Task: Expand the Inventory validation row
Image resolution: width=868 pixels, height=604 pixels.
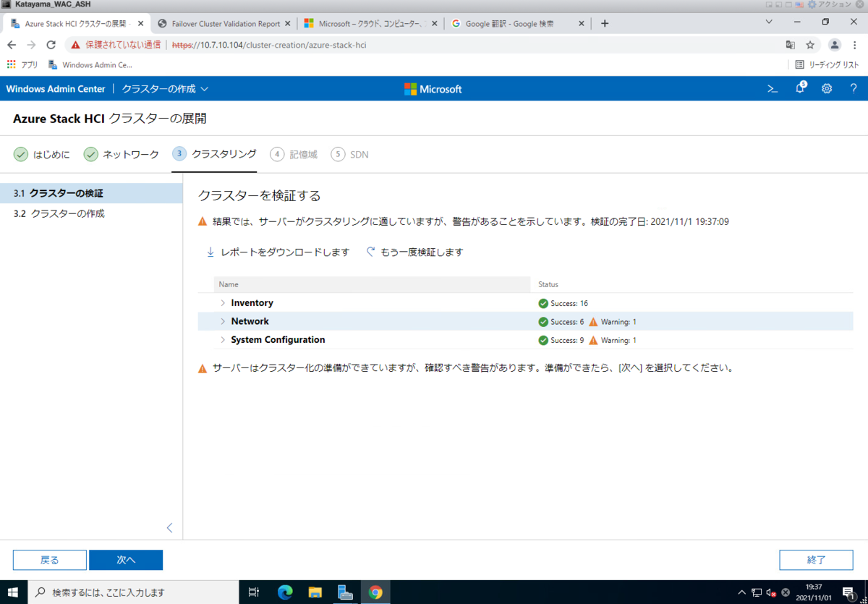Action: (x=223, y=303)
